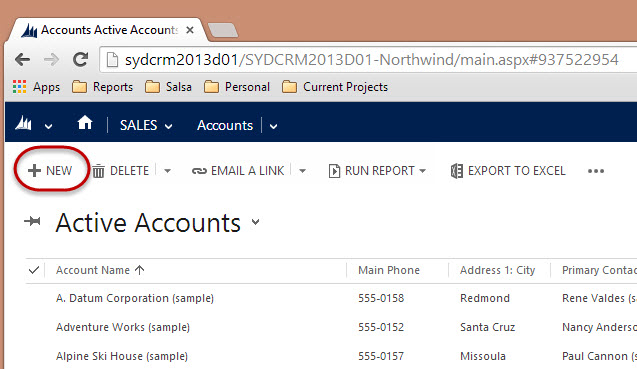The image size is (637, 369).
Task: Select phone number 555-0158
Action: 381,298
